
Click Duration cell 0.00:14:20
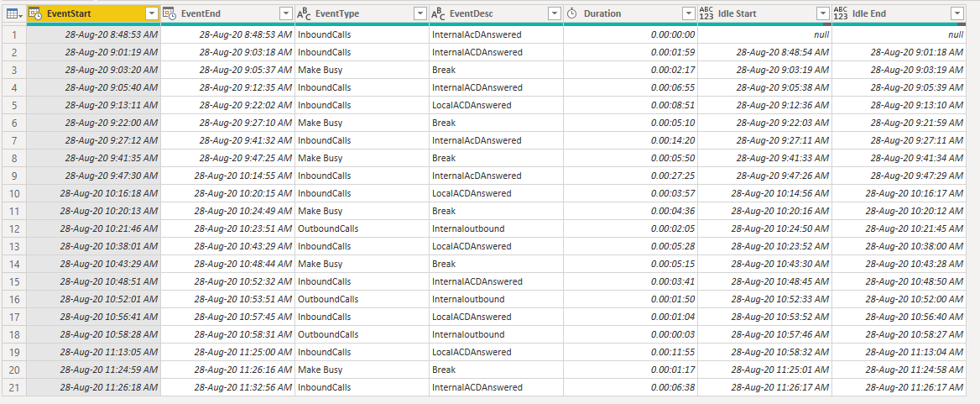pyautogui.click(x=630, y=140)
